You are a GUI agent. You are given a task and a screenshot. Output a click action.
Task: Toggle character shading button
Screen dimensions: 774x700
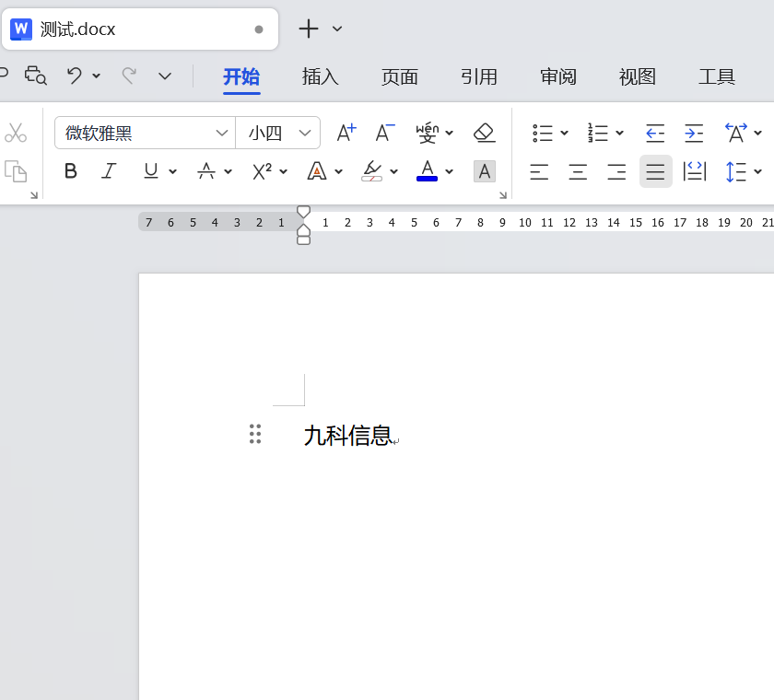coord(484,171)
